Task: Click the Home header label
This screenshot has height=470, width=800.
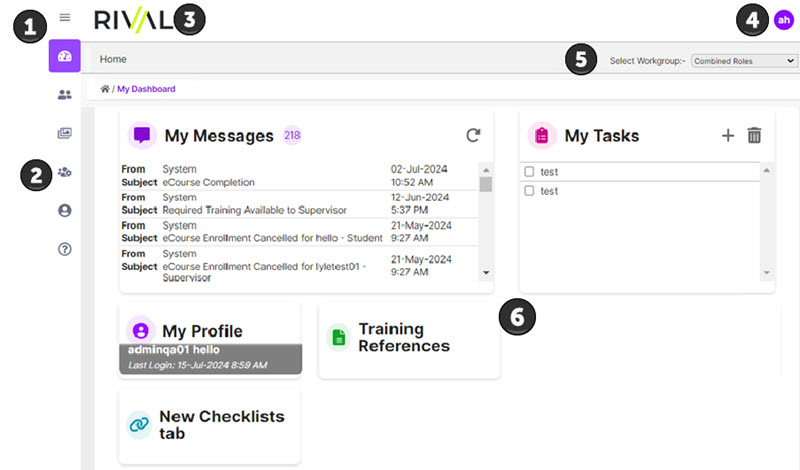Action: coord(113,59)
